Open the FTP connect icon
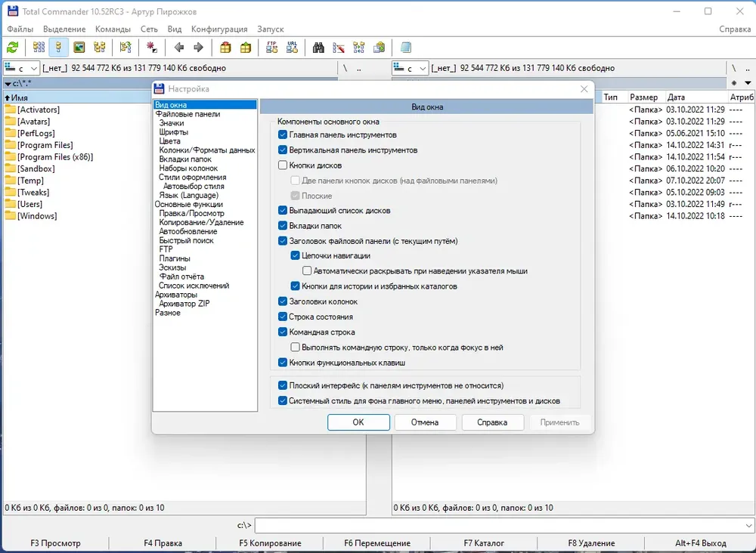This screenshot has width=756, height=553. point(271,47)
